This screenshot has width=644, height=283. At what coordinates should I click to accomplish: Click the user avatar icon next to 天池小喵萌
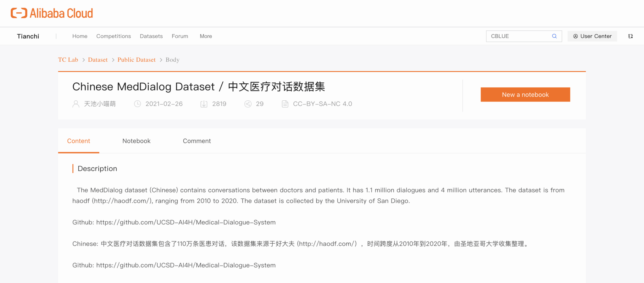click(x=75, y=104)
